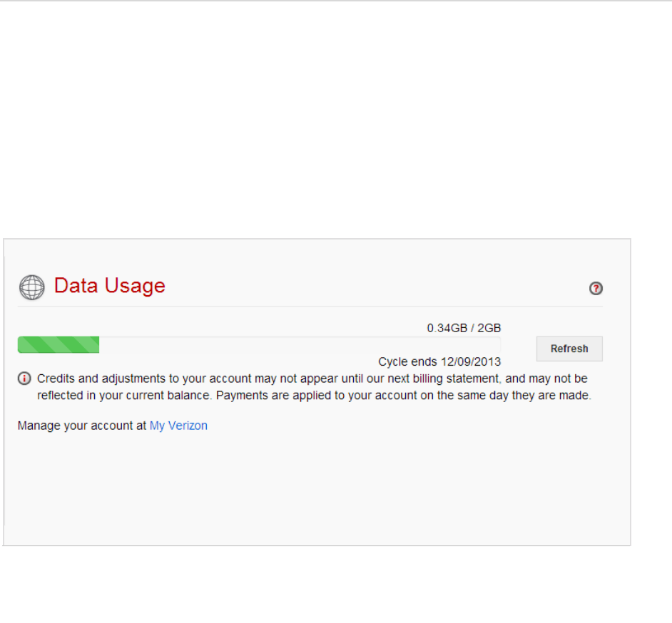This screenshot has height=623, width=672.
Task: Click the empty portion of the usage bar
Action: click(x=300, y=345)
